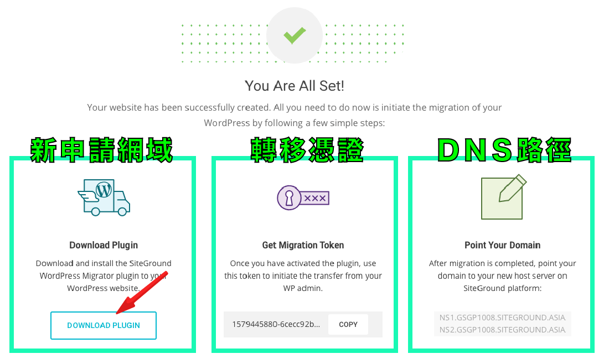The width and height of the screenshot is (609, 364).
Task: Click the DNS路徑 green label
Action: pyautogui.click(x=504, y=150)
